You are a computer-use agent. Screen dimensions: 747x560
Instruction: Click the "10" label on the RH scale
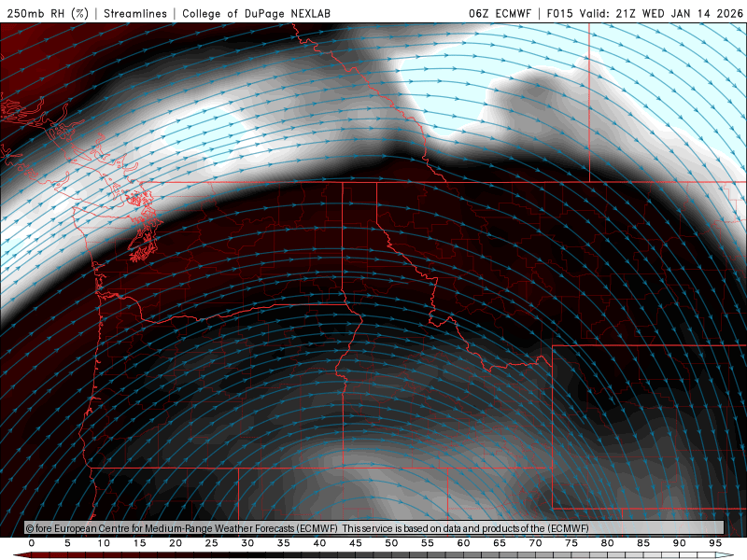104,543
